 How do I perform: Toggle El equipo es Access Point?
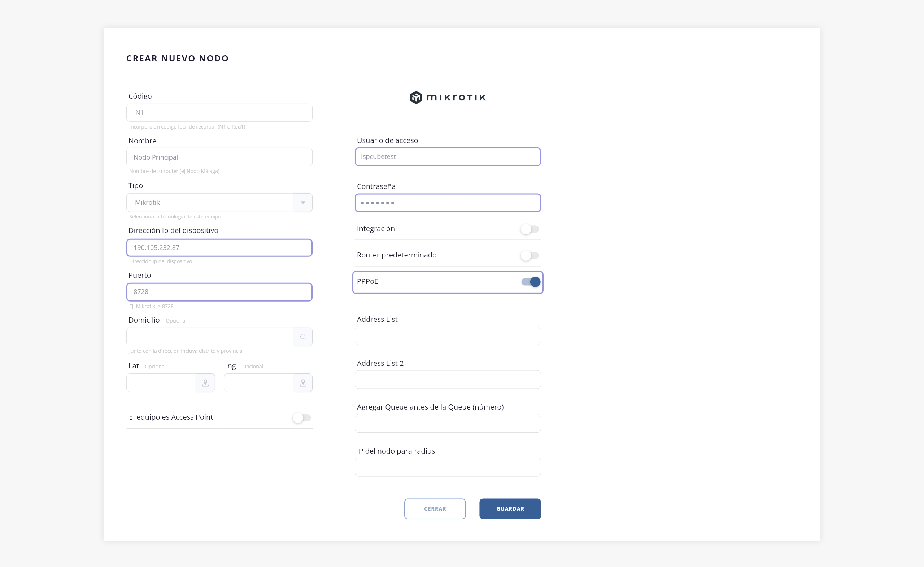[301, 417]
